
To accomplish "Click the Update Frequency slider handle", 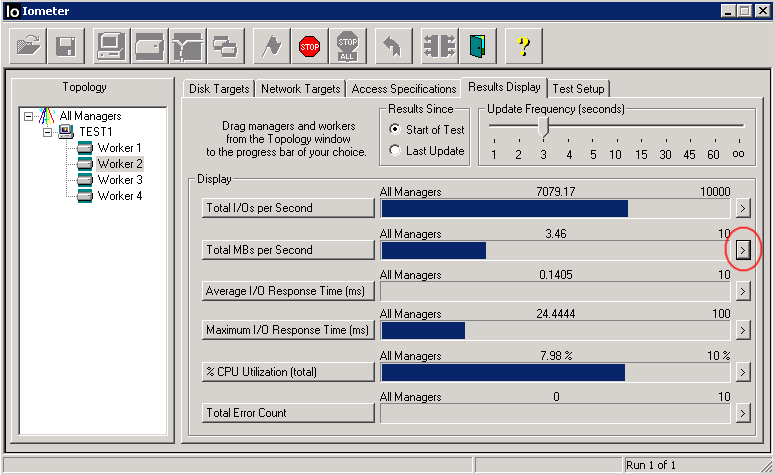I will coord(543,126).
